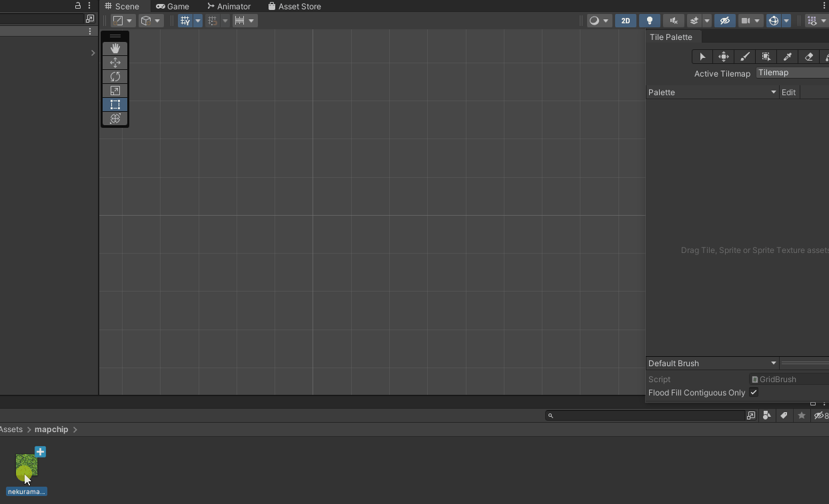
Task: Switch to the Game tab
Action: tap(173, 6)
